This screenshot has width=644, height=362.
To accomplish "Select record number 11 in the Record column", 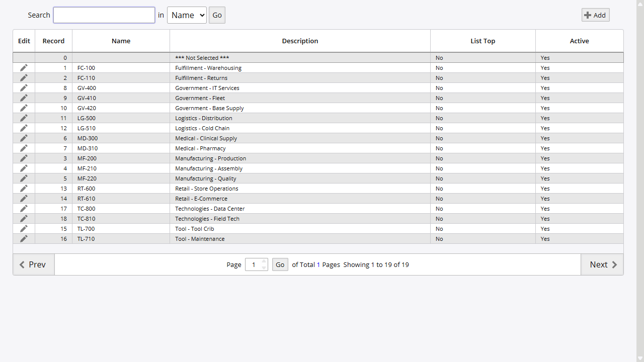I will pos(63,118).
